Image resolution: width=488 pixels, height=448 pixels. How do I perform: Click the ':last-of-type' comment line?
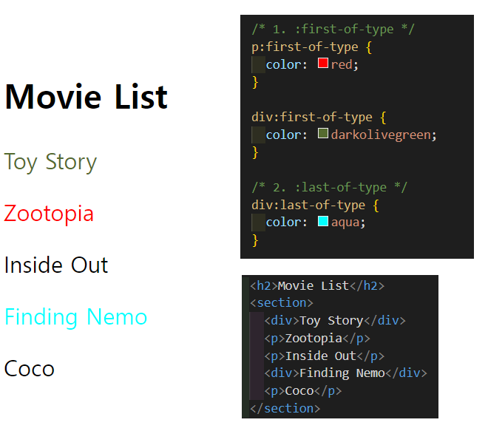point(329,187)
